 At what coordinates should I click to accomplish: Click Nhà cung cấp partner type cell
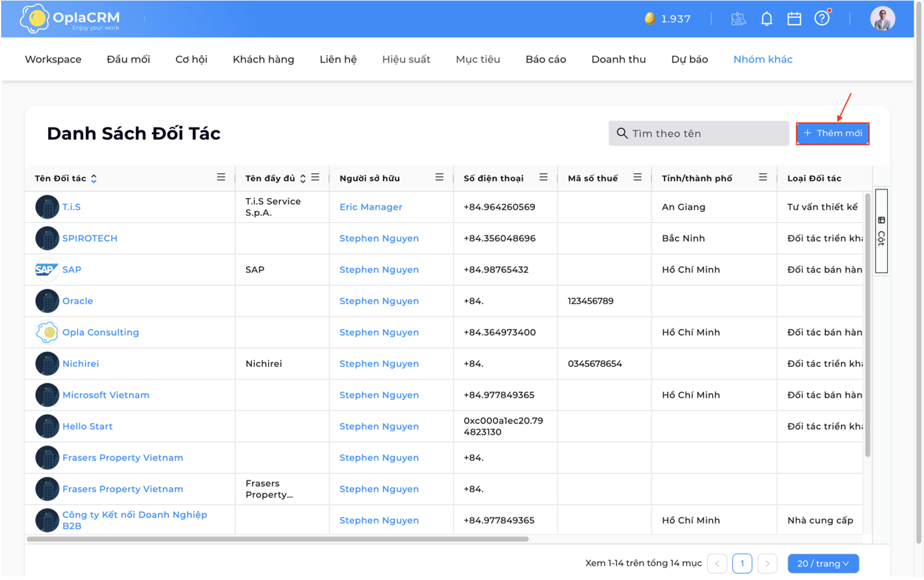tap(820, 520)
